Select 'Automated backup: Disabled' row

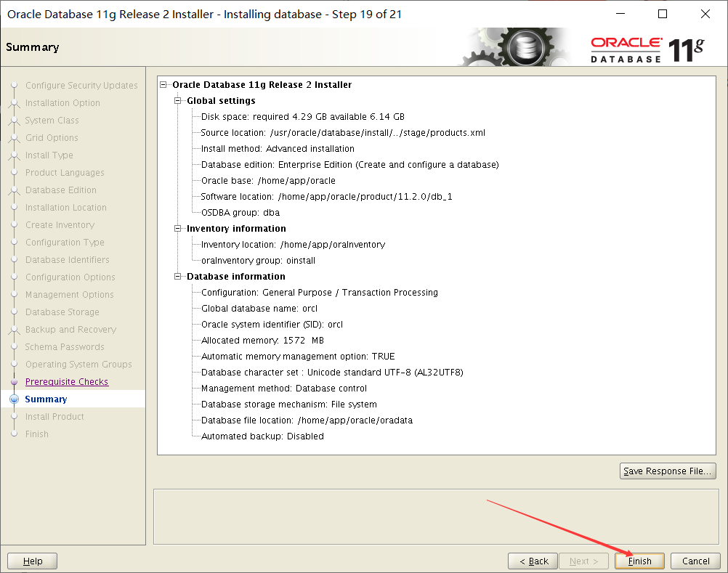coord(263,436)
